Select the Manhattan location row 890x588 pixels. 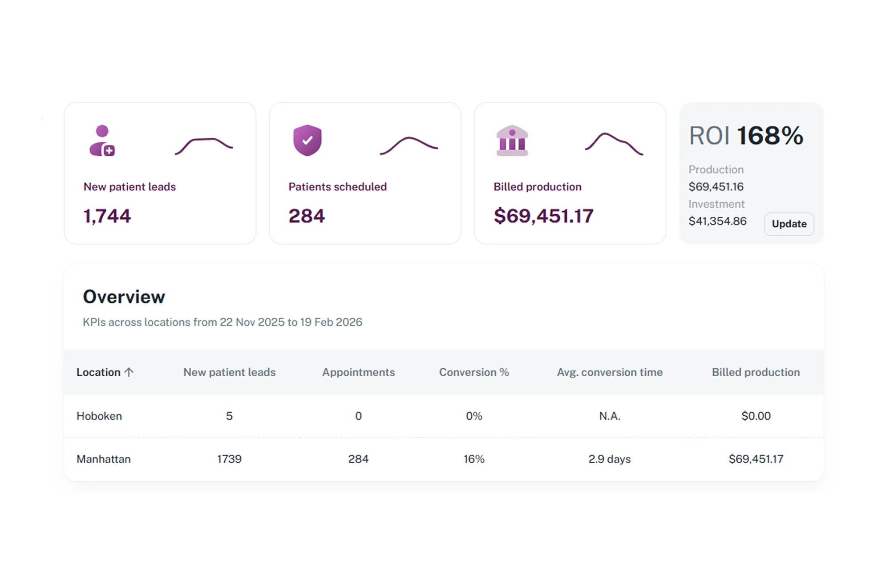[104, 459]
